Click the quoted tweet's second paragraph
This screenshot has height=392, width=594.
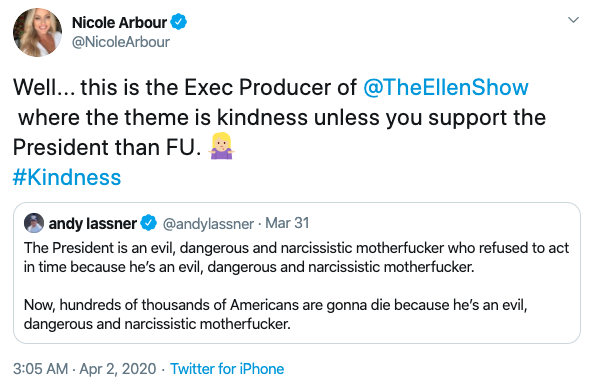[x=275, y=314]
